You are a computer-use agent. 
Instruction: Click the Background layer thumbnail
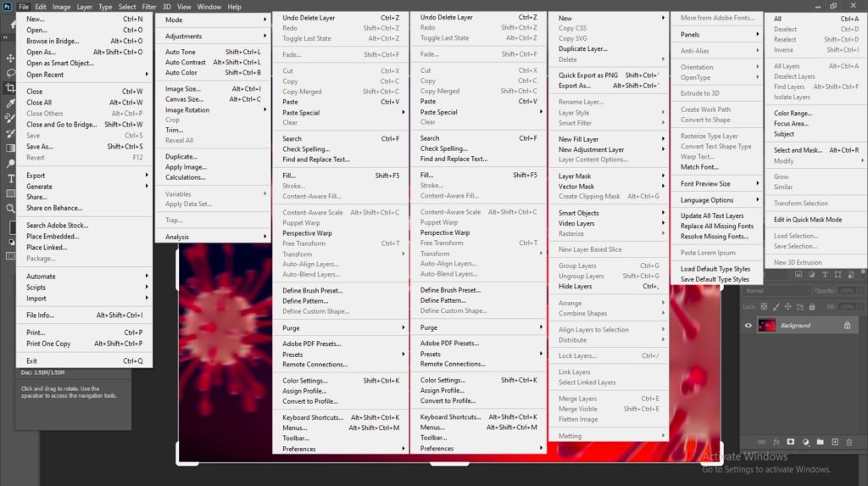pyautogui.click(x=766, y=326)
